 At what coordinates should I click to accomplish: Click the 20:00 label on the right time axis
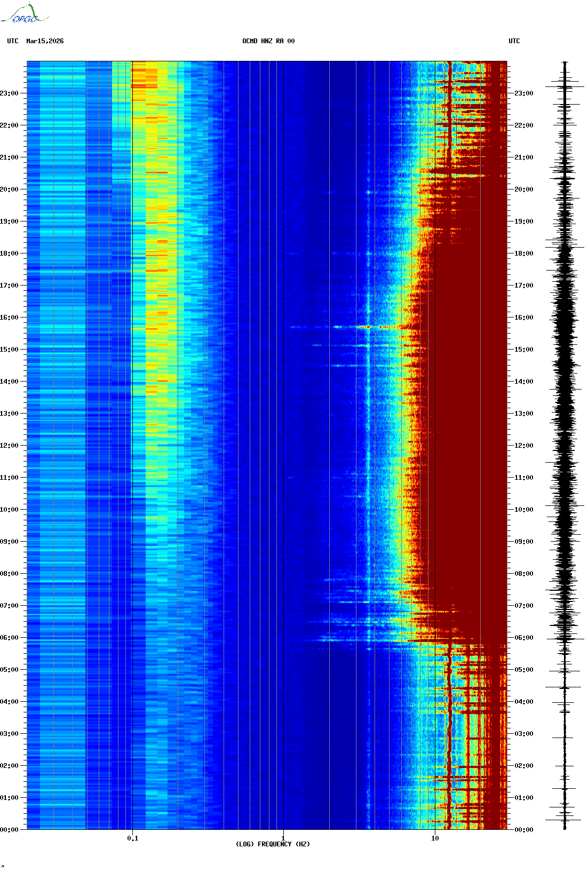tap(524, 189)
